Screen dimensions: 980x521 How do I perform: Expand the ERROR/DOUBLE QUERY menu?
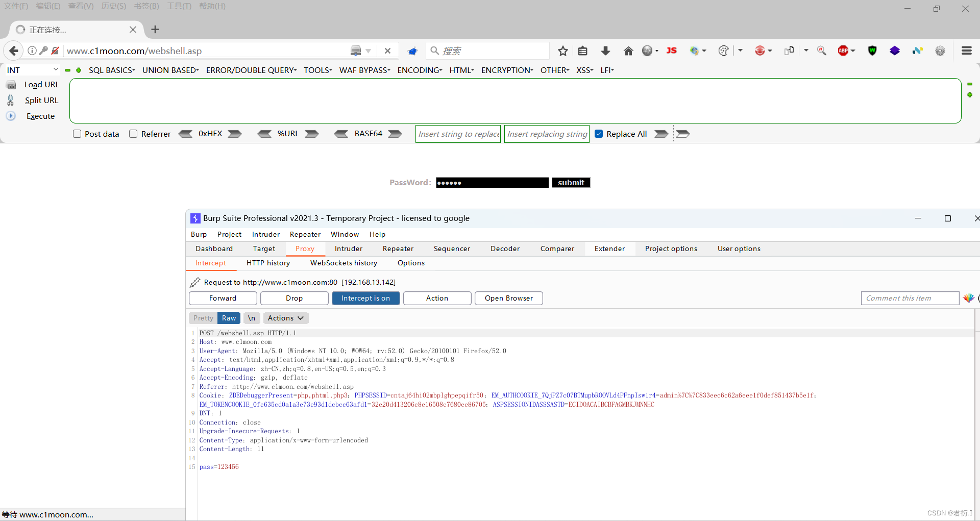tap(251, 70)
